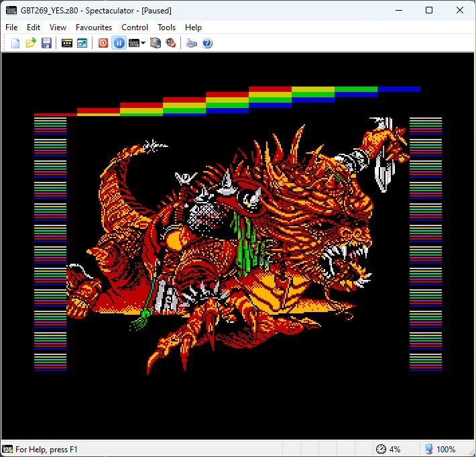Open the Help menu
Screen dimensions: 476x457
coord(193,28)
